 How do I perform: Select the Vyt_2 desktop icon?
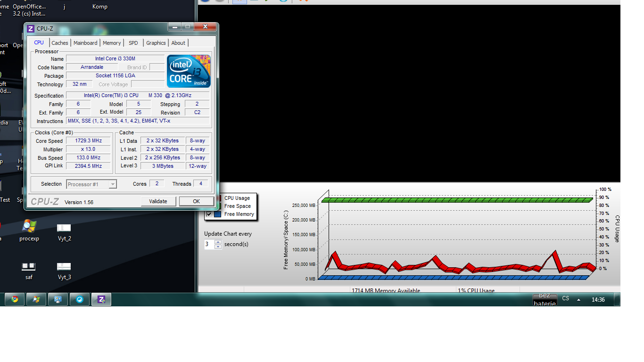point(64,229)
